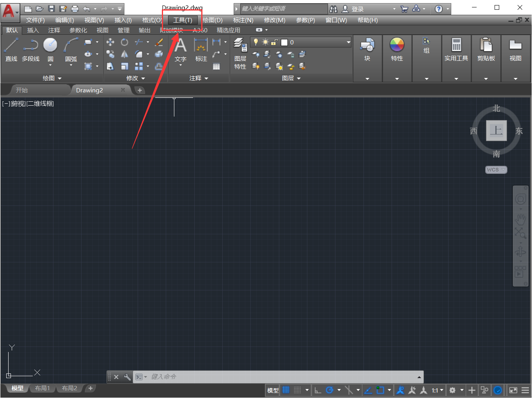Select the 直线 (Line) drawing tool
This screenshot has height=398, width=532.
click(x=11, y=49)
